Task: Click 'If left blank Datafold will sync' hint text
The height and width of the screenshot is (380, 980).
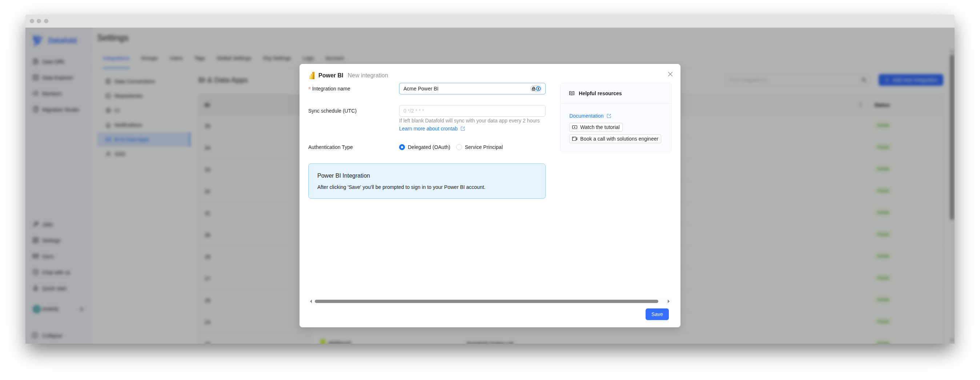Action: [x=469, y=121]
